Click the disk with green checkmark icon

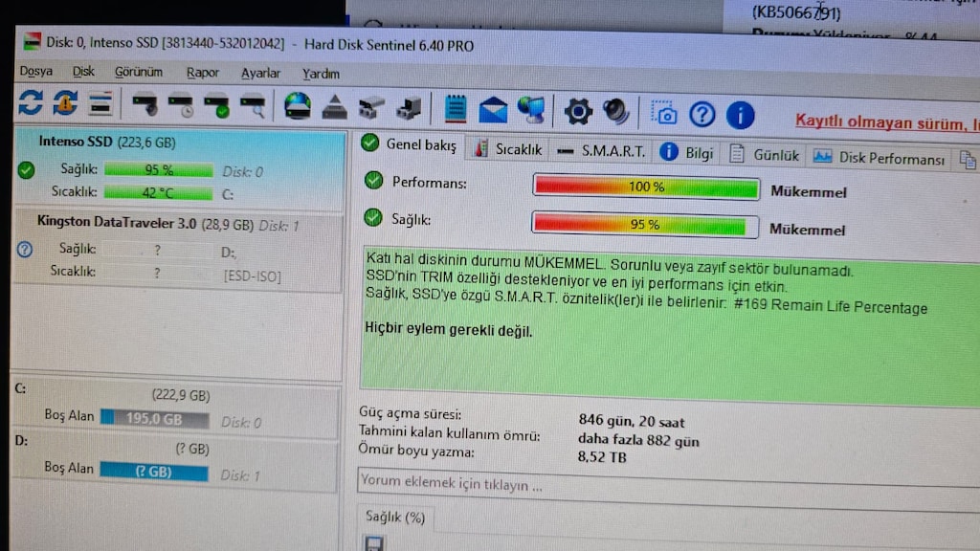pos(217,105)
